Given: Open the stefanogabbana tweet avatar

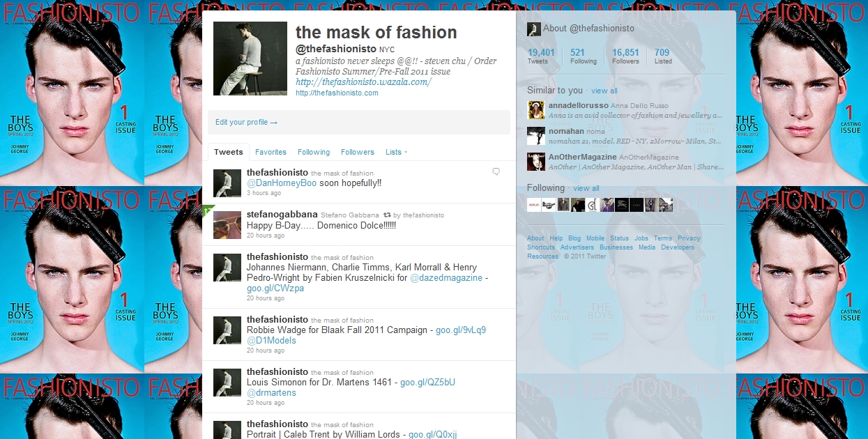Looking at the screenshot, I should coord(227,224).
